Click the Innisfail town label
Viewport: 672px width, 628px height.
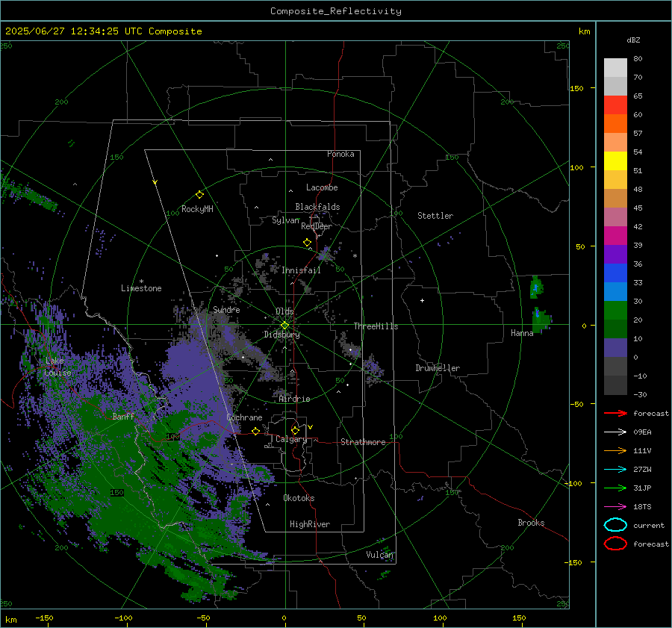click(x=301, y=270)
